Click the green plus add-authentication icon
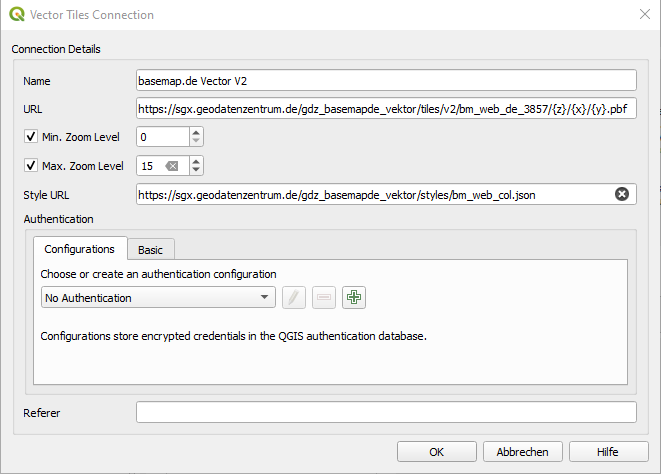 click(354, 297)
